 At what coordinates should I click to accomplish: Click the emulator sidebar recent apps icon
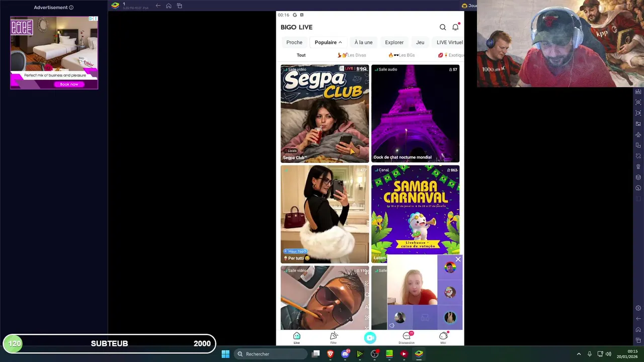click(638, 340)
